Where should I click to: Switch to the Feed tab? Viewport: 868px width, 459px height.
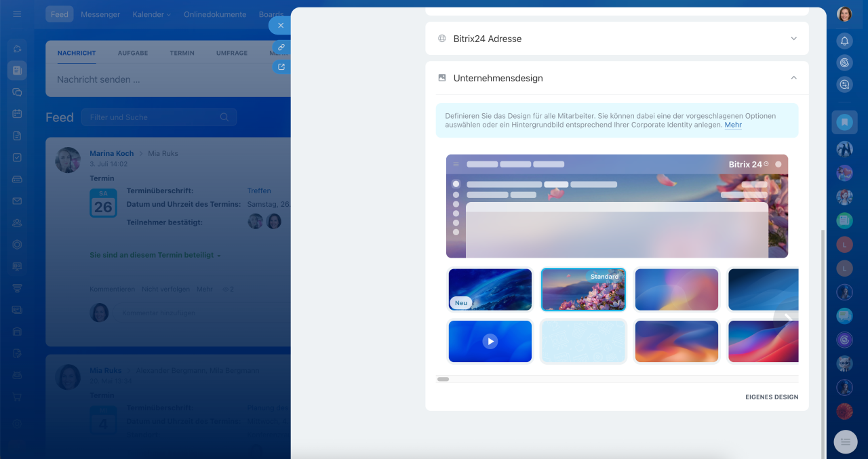pos(60,14)
